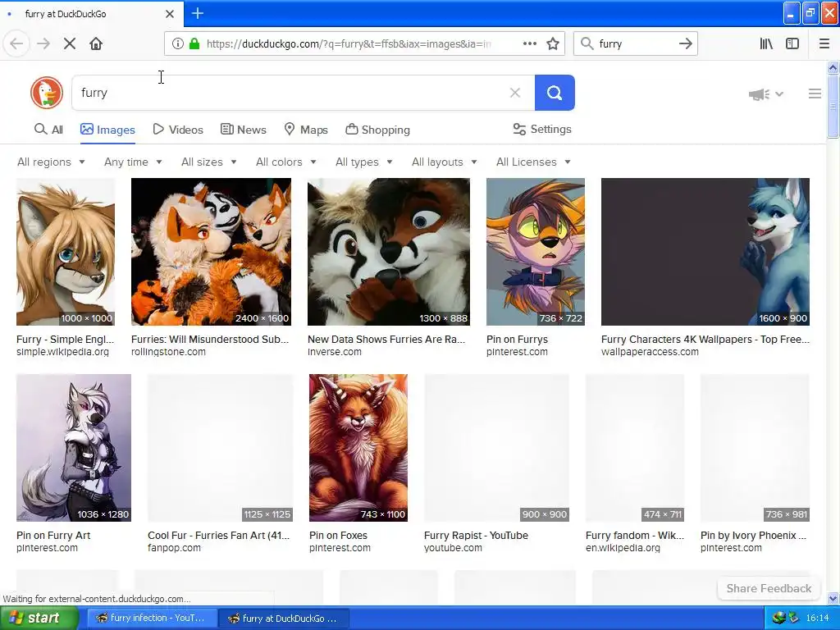Open the Cool Fur fanpop placeholder thumbnail
Screen dimensions: 840x630
[x=220, y=448]
